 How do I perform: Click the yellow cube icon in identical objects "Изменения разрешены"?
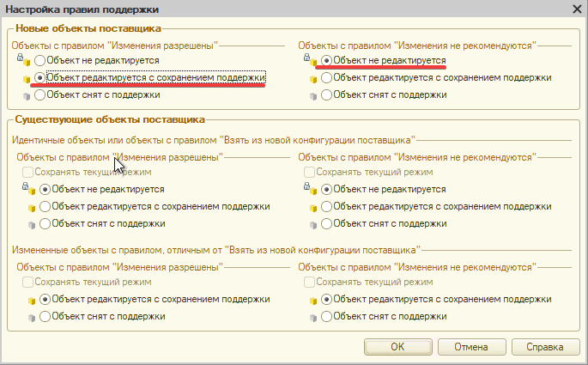[x=32, y=206]
